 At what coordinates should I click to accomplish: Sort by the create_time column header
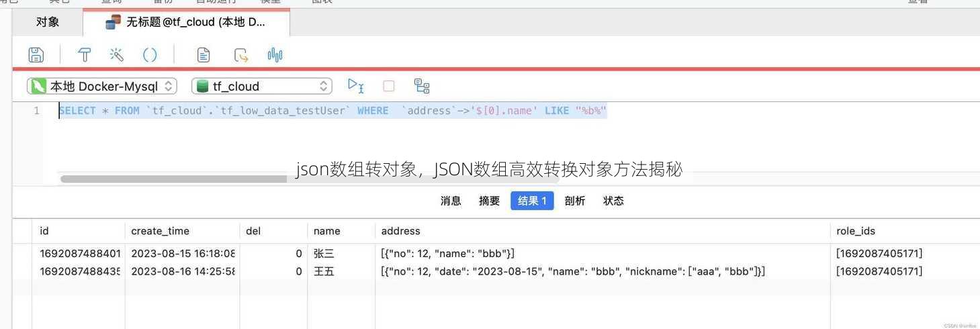182,231
